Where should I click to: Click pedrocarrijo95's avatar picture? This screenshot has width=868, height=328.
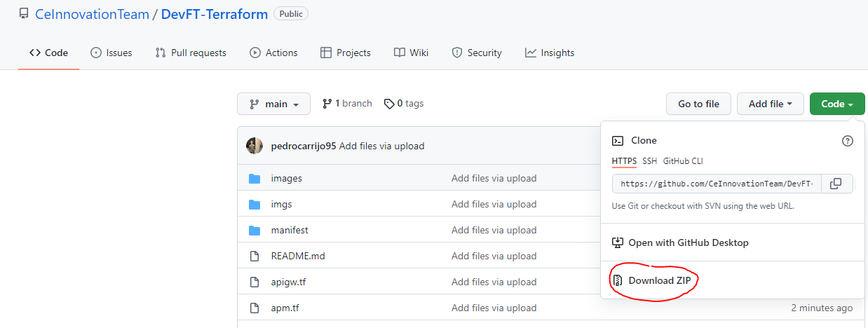255,146
